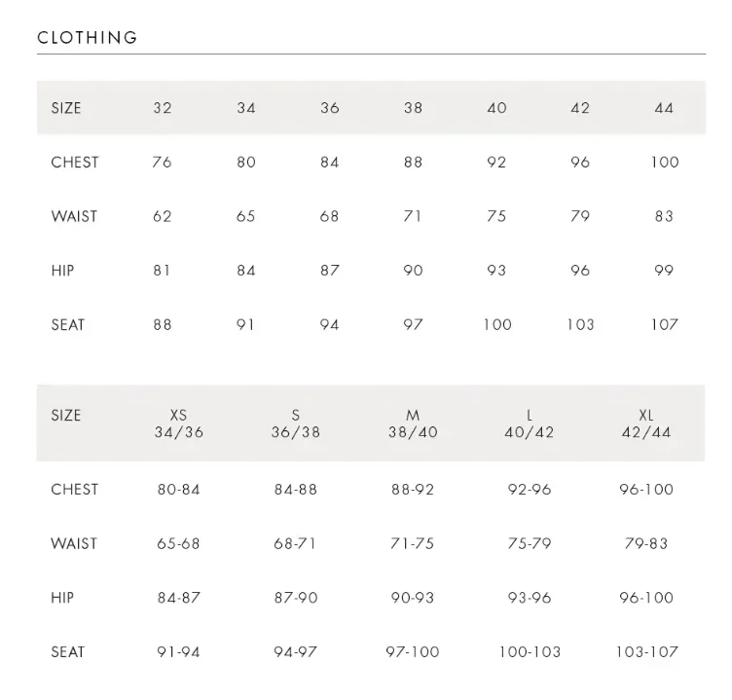Select the XL 42/44 column header
This screenshot has width=732, height=700.
pyautogui.click(x=646, y=424)
